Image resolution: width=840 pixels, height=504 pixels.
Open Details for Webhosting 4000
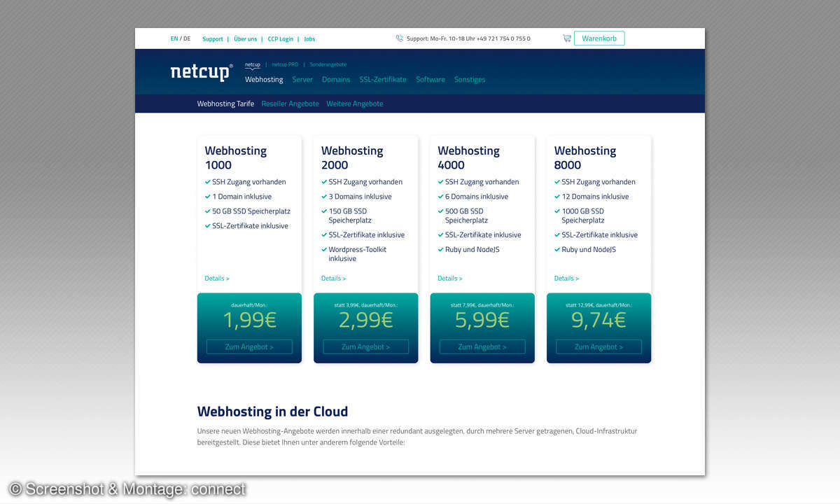[x=450, y=279]
